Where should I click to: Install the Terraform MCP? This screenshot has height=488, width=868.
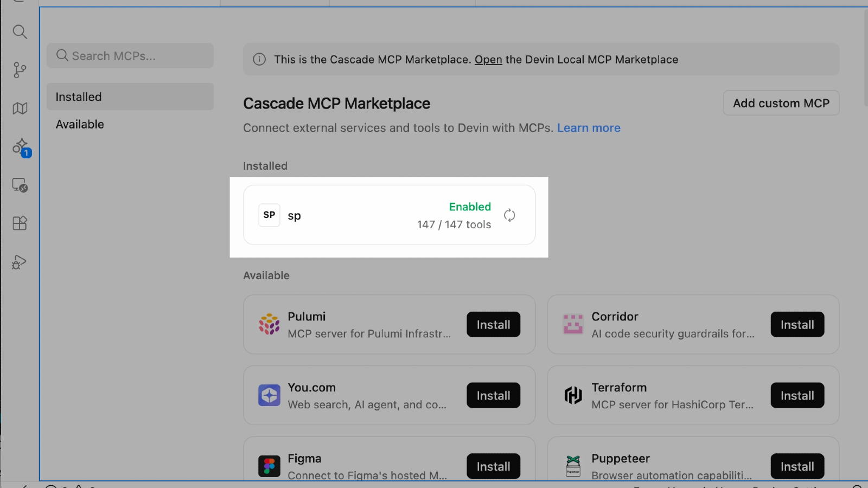click(x=797, y=396)
